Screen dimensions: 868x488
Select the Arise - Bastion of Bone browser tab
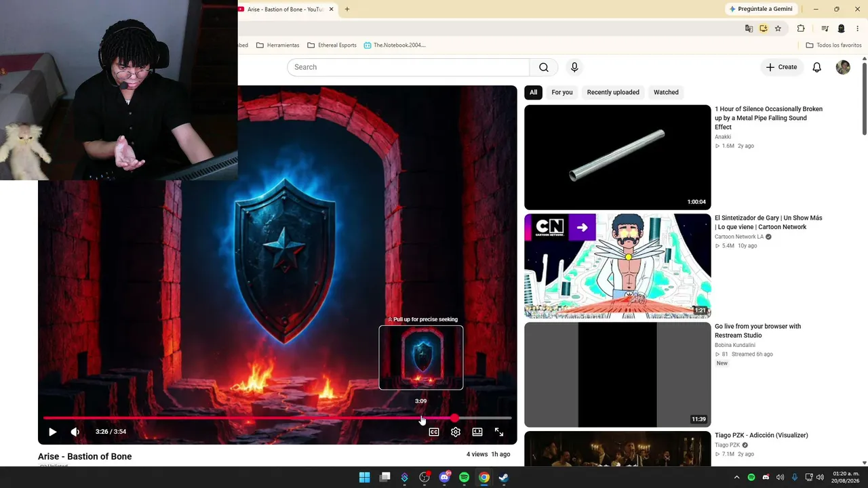pyautogui.click(x=285, y=9)
